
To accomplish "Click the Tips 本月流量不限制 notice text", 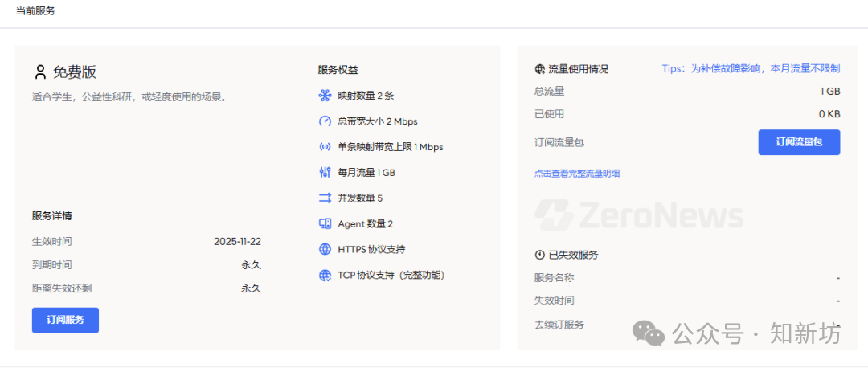I will click(x=751, y=68).
